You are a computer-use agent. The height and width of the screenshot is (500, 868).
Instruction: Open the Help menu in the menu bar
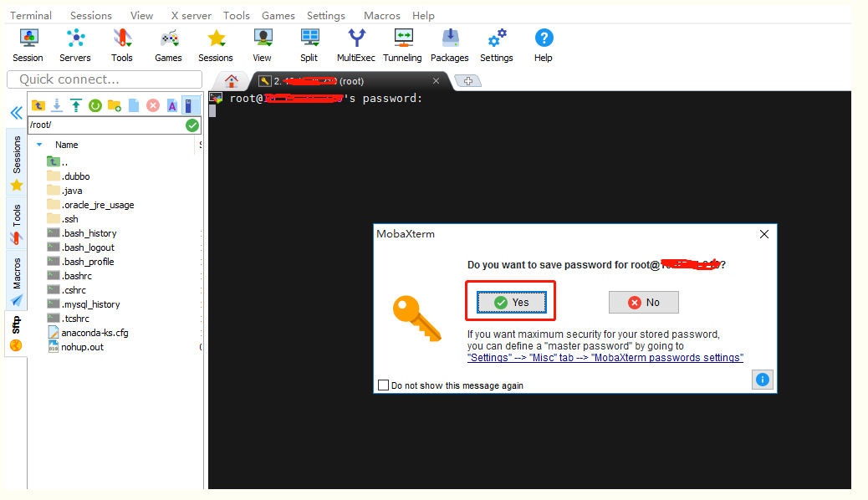tap(423, 16)
